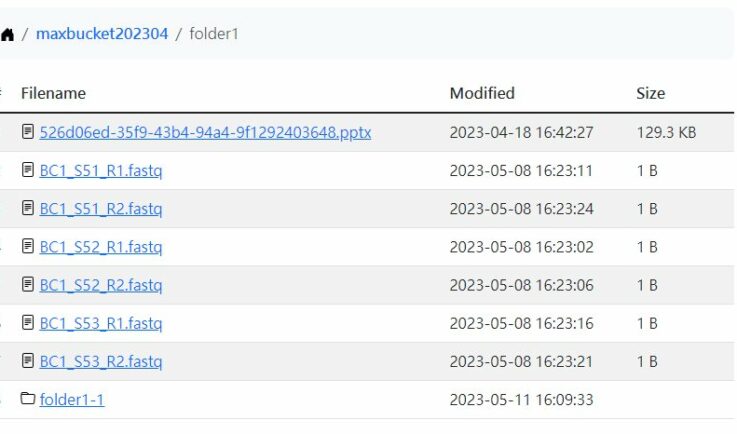Open the BC1_S53_R2.fastq link
This screenshot has height=434, width=737.
click(x=101, y=361)
